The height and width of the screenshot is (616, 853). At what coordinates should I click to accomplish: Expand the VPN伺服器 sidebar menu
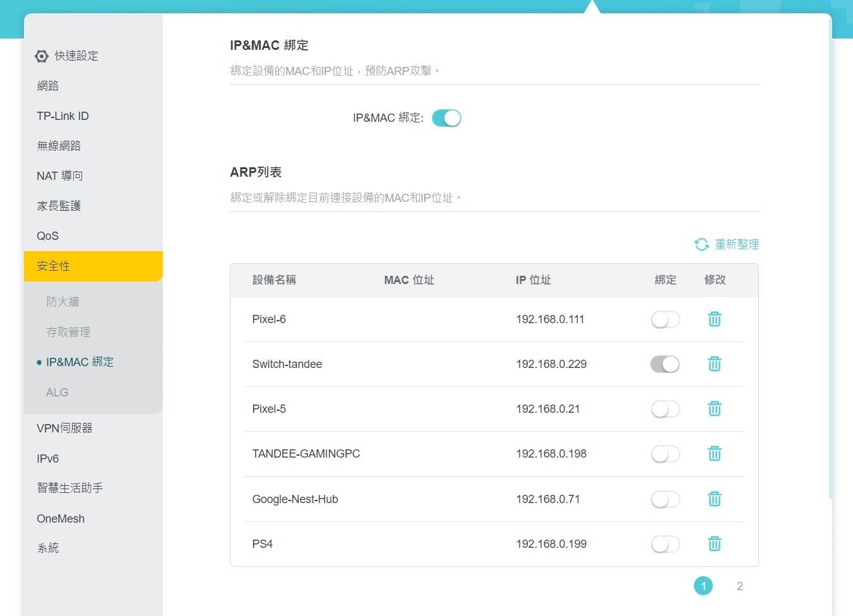pos(64,428)
